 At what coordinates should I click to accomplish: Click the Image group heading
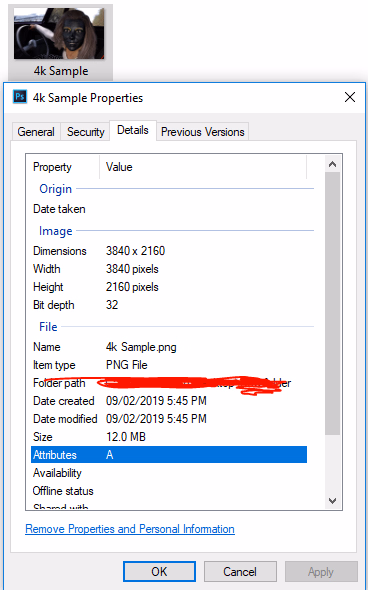(x=55, y=231)
